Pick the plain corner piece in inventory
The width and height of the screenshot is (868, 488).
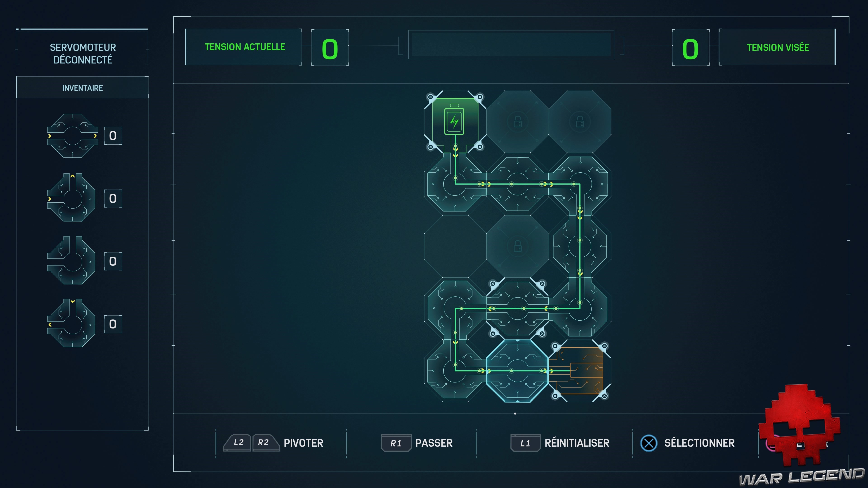tap(71, 260)
